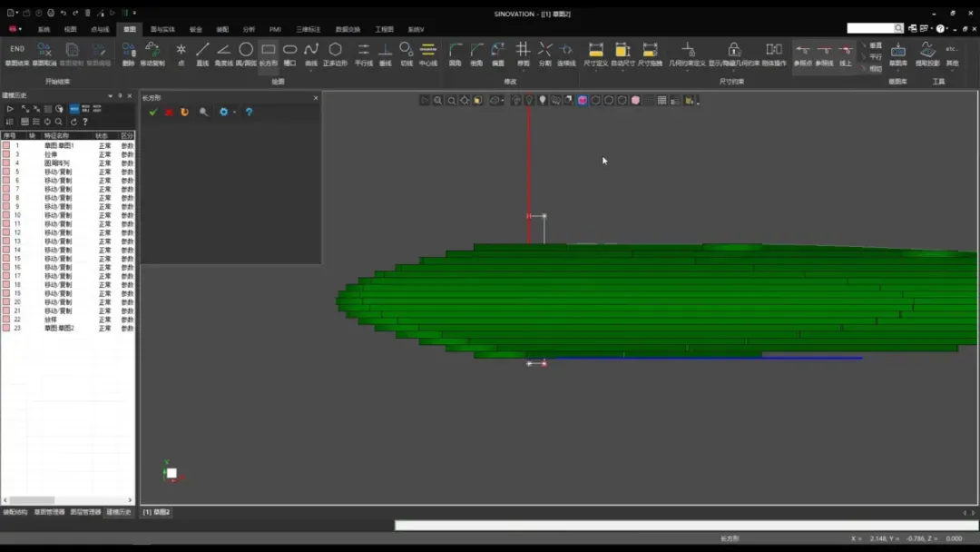Screen dimensions: 980x552
Task: Select the 曲线 curve tool
Action: pos(311,54)
